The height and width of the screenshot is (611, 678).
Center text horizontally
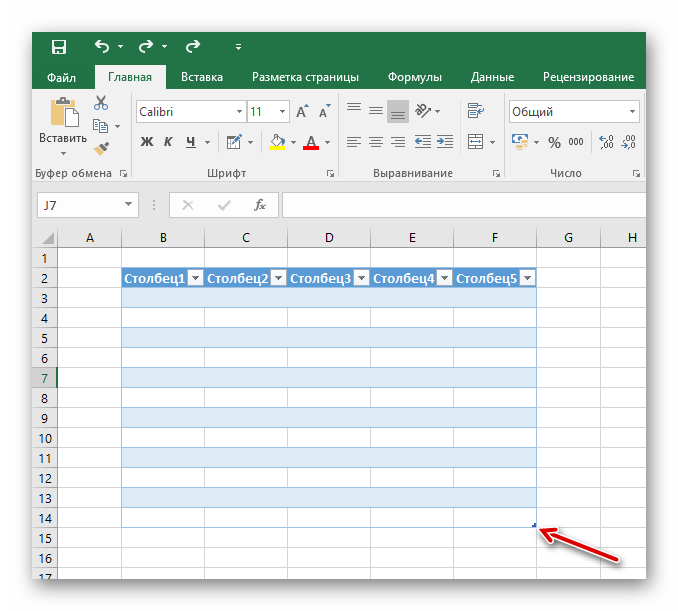(376, 142)
